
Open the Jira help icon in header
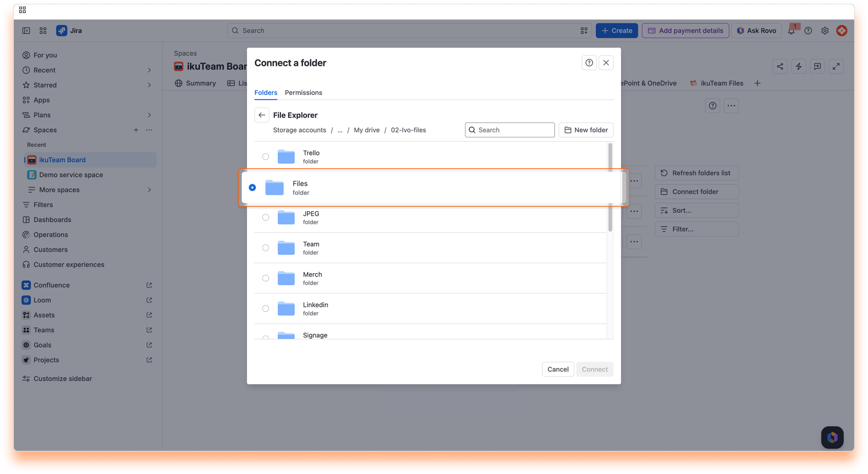808,30
